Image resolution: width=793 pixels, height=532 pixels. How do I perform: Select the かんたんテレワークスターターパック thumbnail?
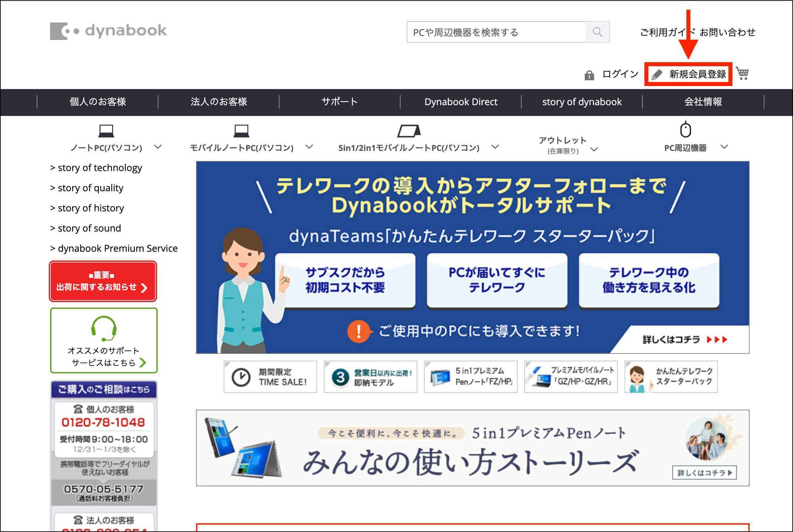671,377
